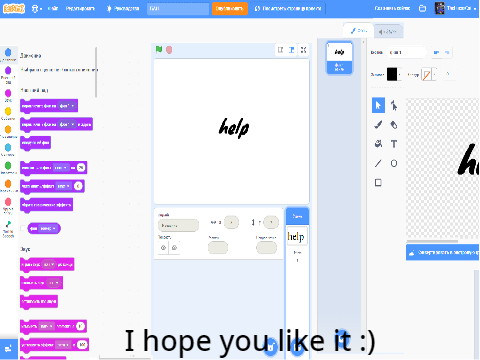Open the globe language menu

point(36,8)
